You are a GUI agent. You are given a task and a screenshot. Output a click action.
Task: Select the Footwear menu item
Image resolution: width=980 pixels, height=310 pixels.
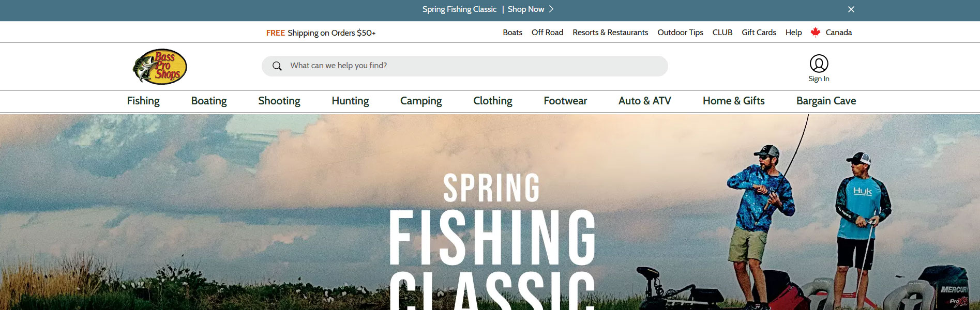565,101
